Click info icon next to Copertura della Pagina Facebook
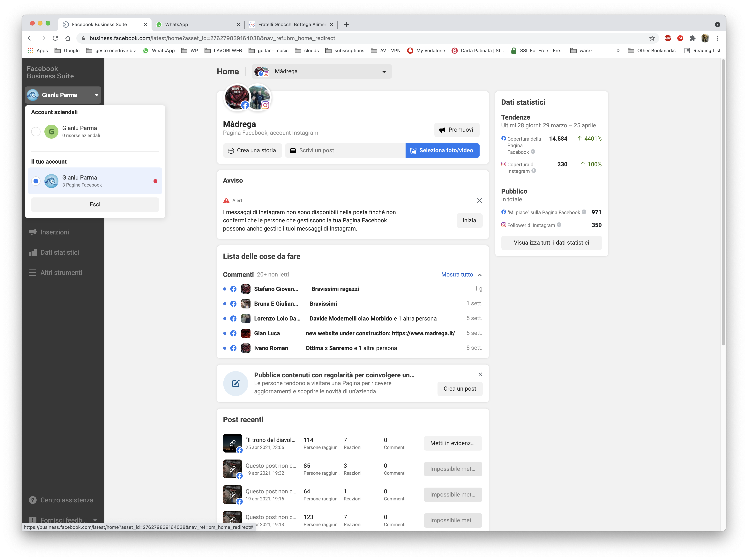The width and height of the screenshot is (748, 560). pos(533,152)
